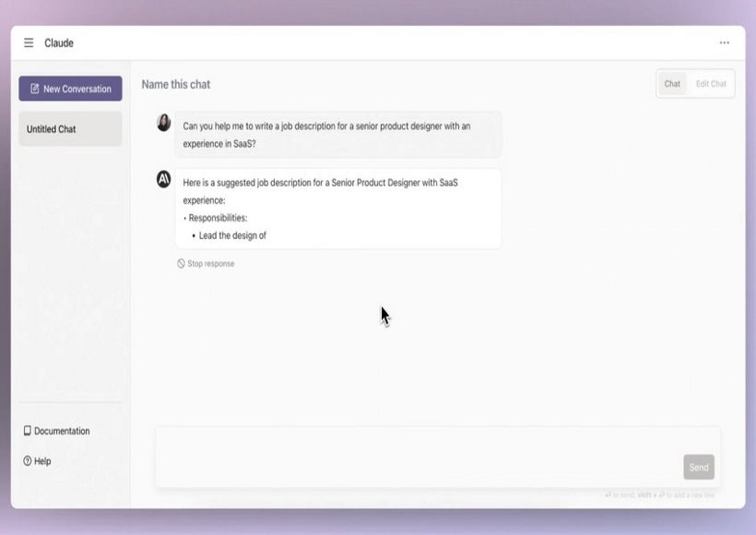Image resolution: width=756 pixels, height=535 pixels.
Task: Select the user's job description message bubble
Action: coord(338,135)
